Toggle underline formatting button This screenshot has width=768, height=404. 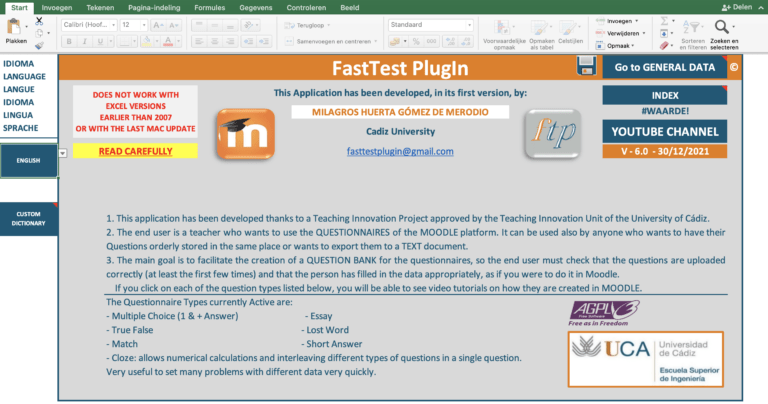(x=100, y=42)
